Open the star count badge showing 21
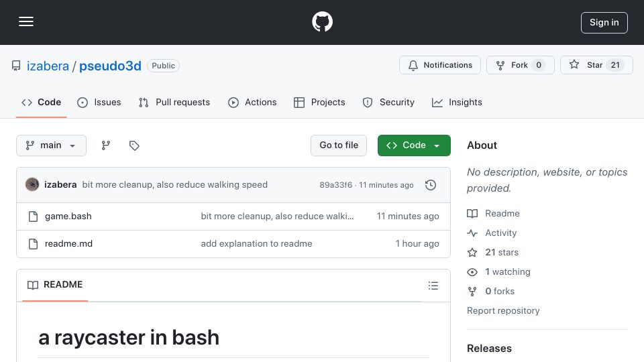The width and height of the screenshot is (644, 362). (x=615, y=65)
